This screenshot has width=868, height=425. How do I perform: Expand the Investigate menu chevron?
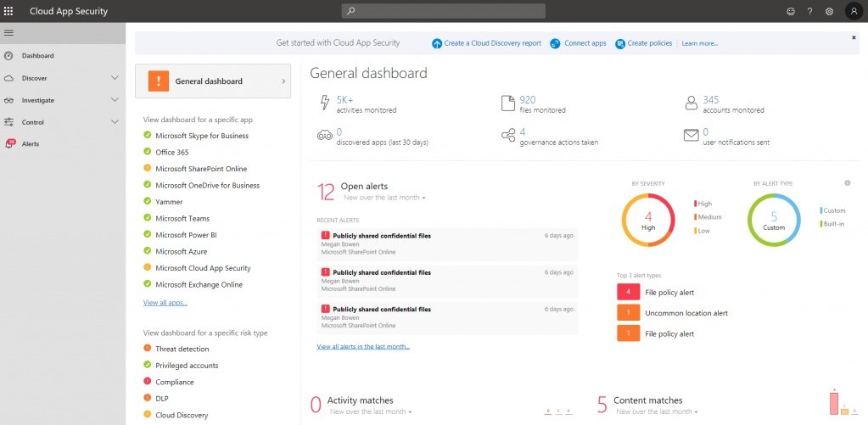[115, 100]
